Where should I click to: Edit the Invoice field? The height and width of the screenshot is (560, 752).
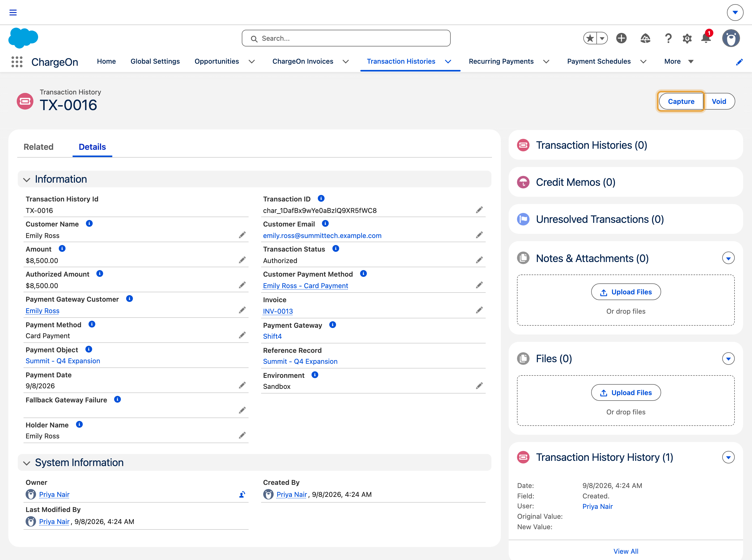click(x=479, y=311)
